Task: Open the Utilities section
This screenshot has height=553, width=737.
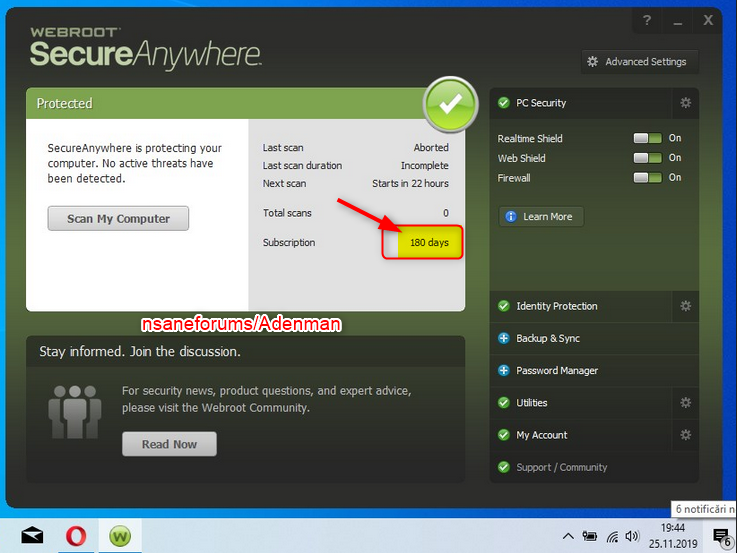Action: pyautogui.click(x=580, y=403)
